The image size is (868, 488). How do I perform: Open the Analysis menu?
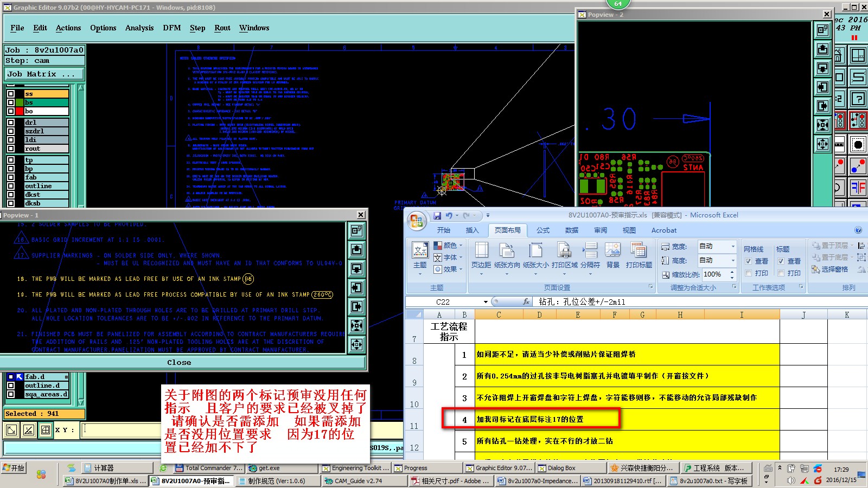(139, 28)
